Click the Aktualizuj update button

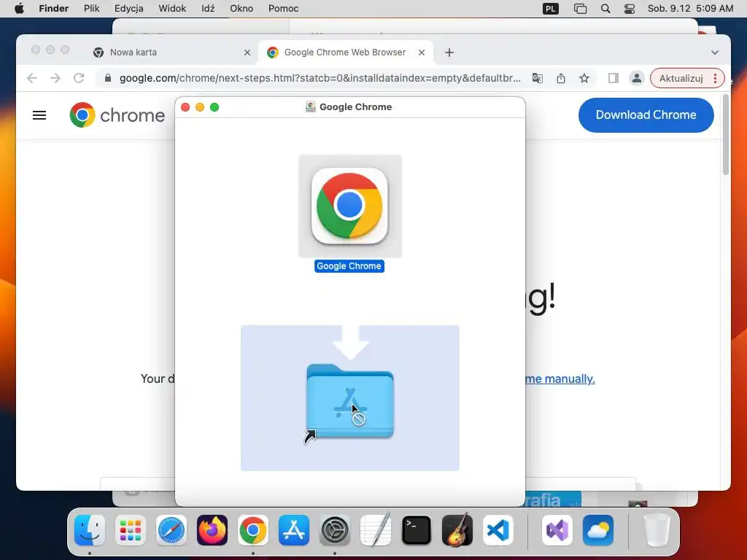(x=681, y=78)
